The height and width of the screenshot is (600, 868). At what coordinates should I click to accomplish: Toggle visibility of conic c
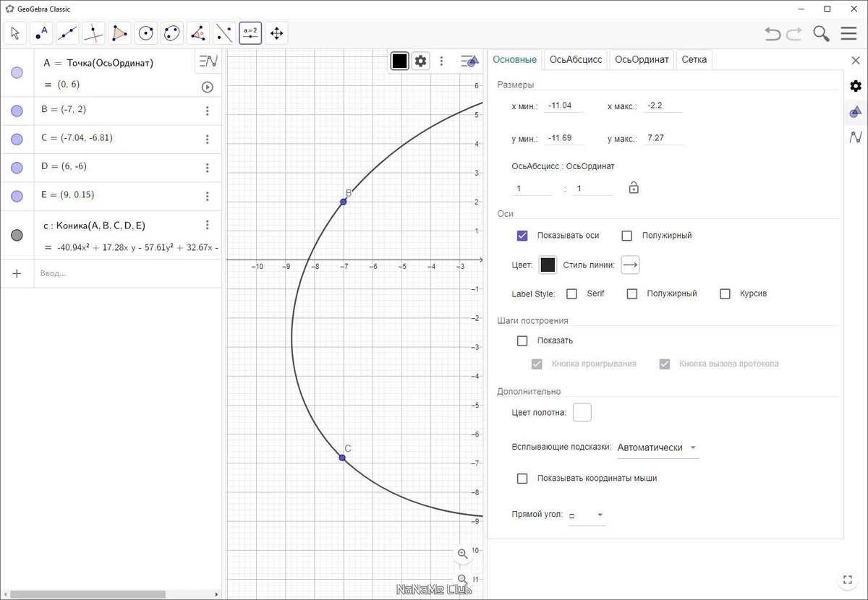click(x=17, y=235)
